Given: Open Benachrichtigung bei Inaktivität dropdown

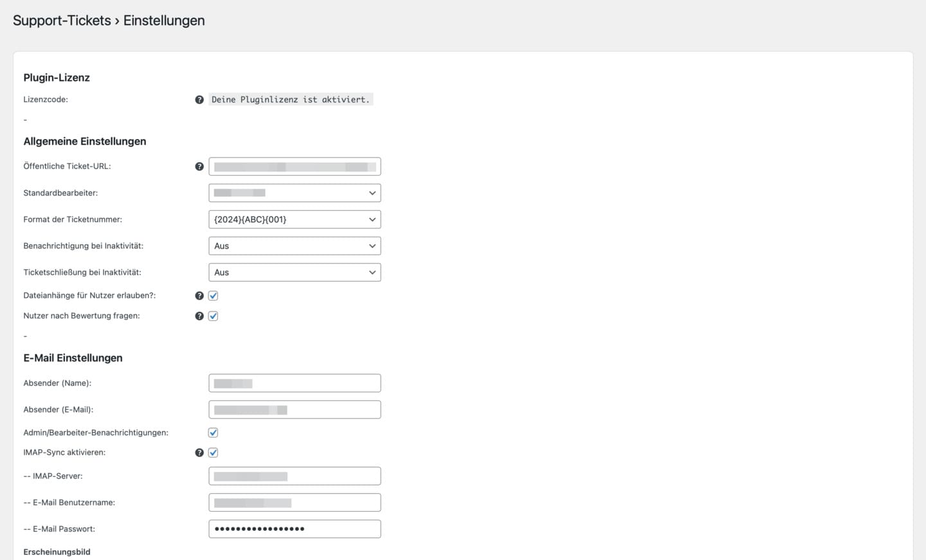Looking at the screenshot, I should tap(295, 246).
